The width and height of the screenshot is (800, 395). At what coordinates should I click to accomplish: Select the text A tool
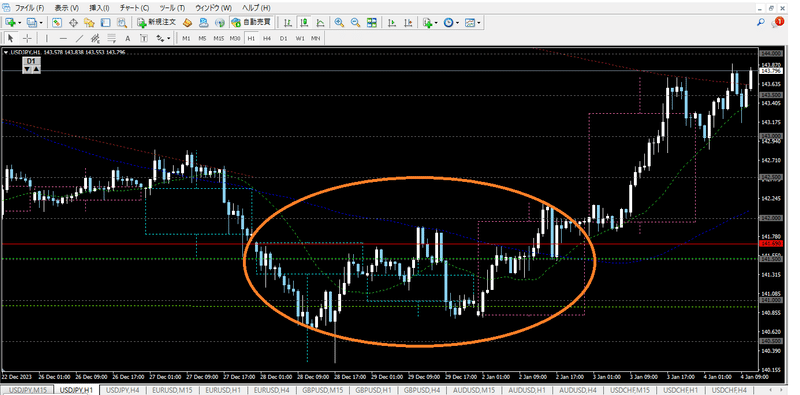(128, 38)
